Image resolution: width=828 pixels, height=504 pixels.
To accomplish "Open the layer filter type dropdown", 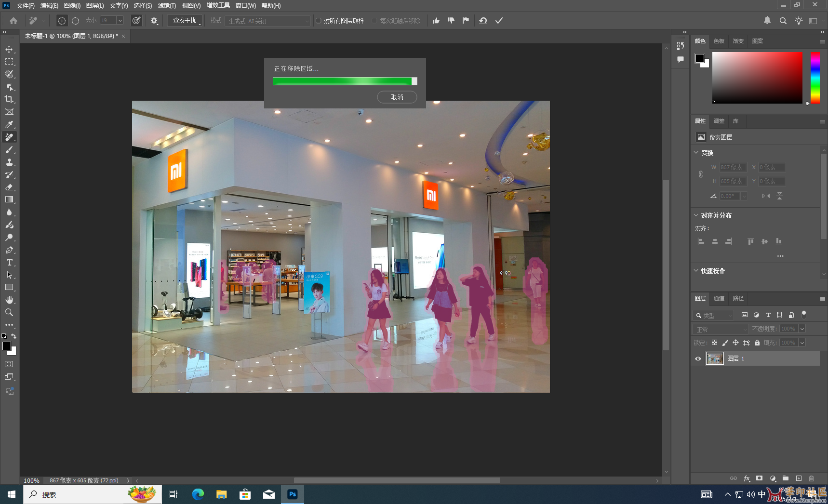I will 714,315.
